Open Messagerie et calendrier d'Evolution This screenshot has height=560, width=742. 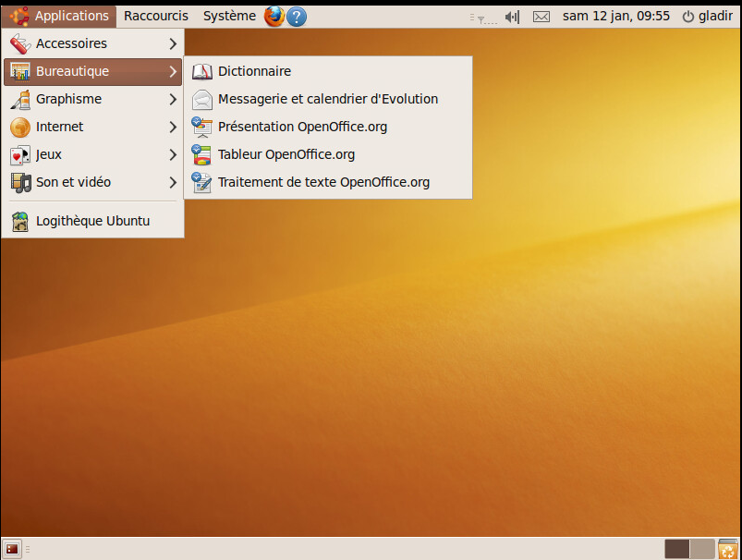327,99
